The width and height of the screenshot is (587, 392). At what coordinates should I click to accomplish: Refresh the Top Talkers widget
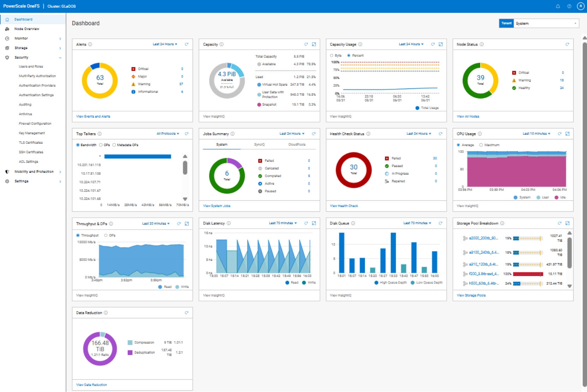pos(186,134)
